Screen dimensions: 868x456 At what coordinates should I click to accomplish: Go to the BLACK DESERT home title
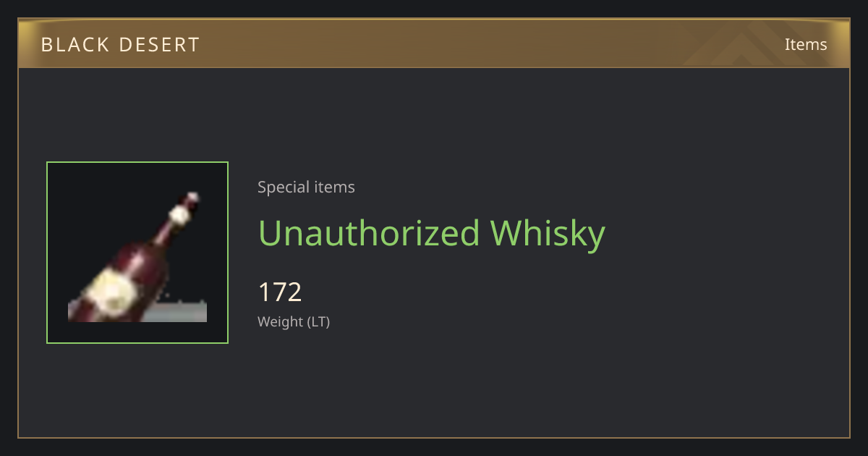coord(120,45)
